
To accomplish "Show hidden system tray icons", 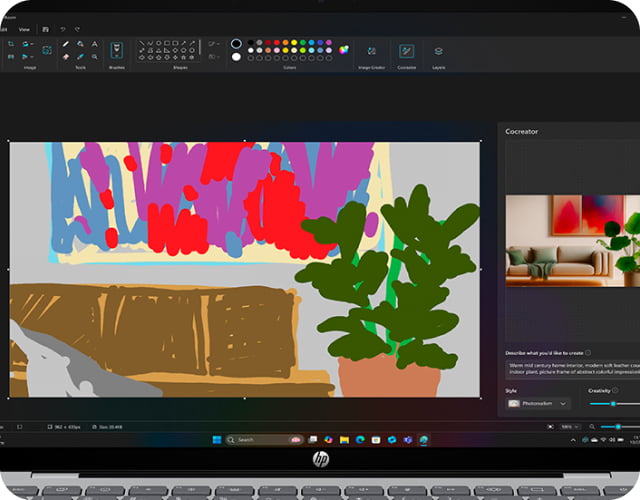I will 573,440.
